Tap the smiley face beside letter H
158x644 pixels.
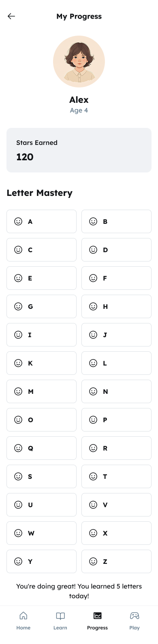tap(93, 306)
